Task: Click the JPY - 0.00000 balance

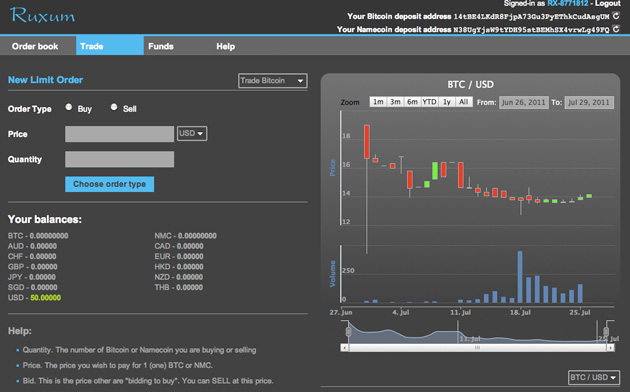Action: [x=32, y=277]
